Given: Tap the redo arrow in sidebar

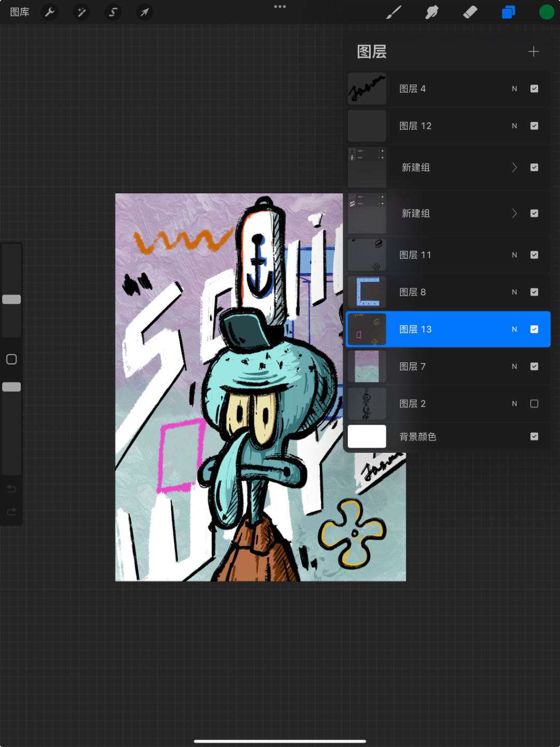Looking at the screenshot, I should coord(11,512).
